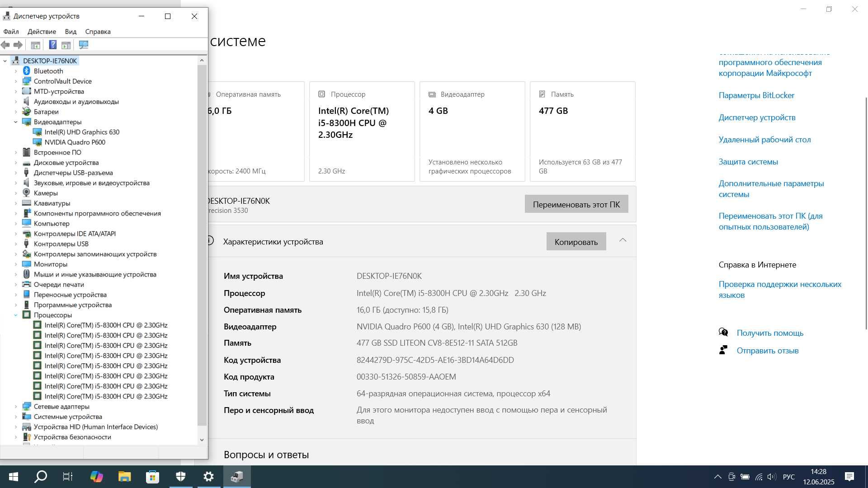Viewport: 868px width, 488px height.
Task: Click the Устройства безопасности category icon
Action: point(26,437)
